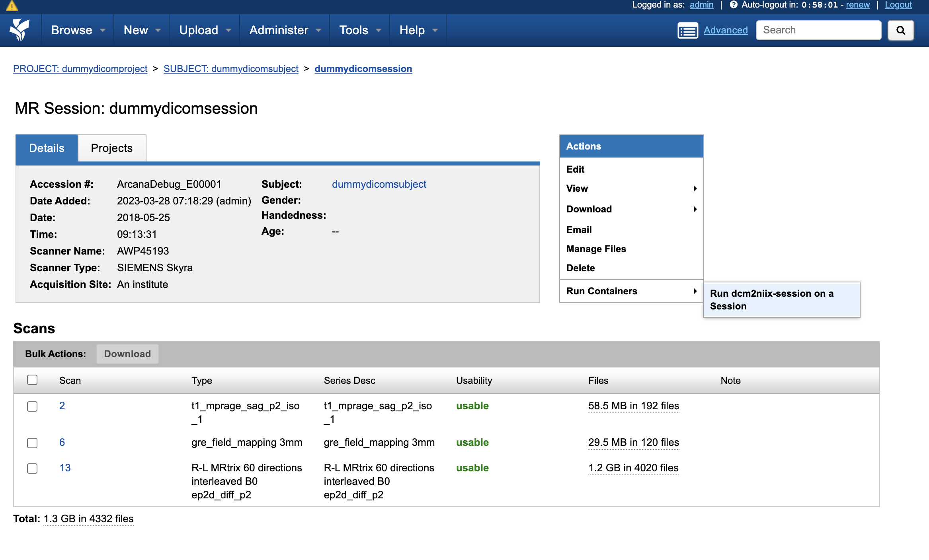
Task: Click the admin user link
Action: point(702,5)
